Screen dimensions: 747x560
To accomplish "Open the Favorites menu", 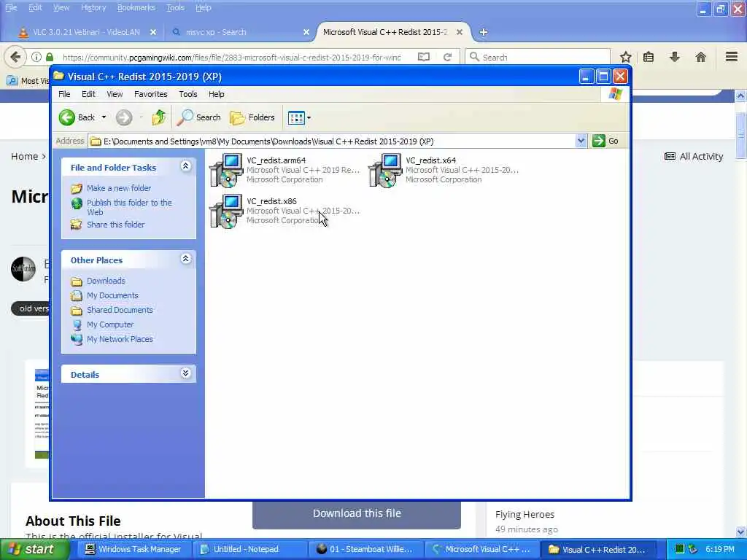I will click(150, 94).
